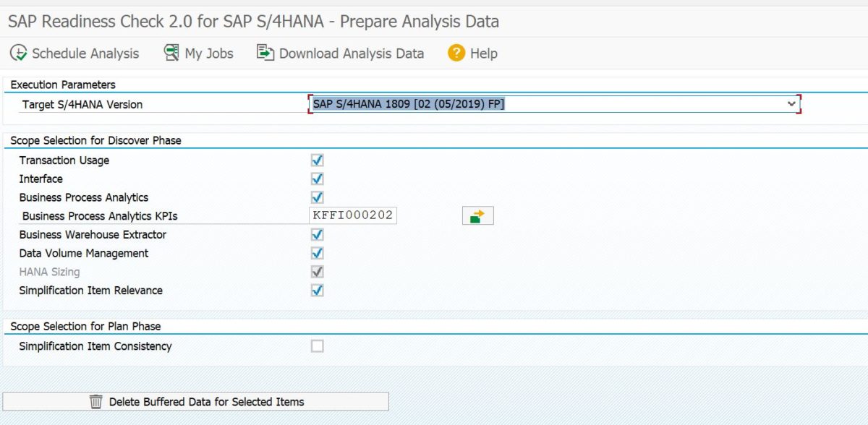
Task: Click the Business Process Analytics KPIs input field
Action: pos(353,215)
